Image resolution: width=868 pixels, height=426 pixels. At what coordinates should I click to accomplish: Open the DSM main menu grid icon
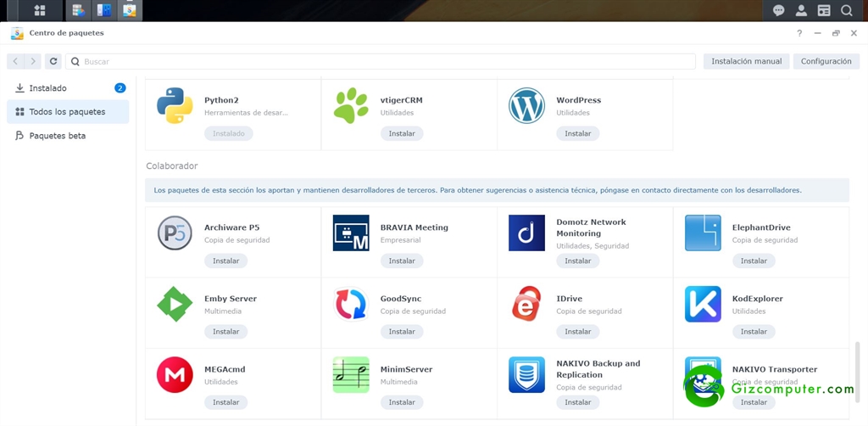coord(39,10)
